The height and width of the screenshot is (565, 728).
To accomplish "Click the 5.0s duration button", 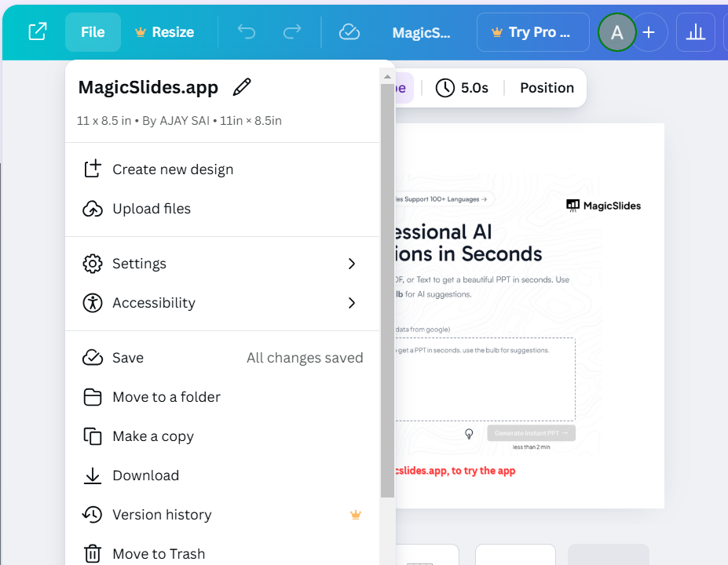I will point(462,88).
